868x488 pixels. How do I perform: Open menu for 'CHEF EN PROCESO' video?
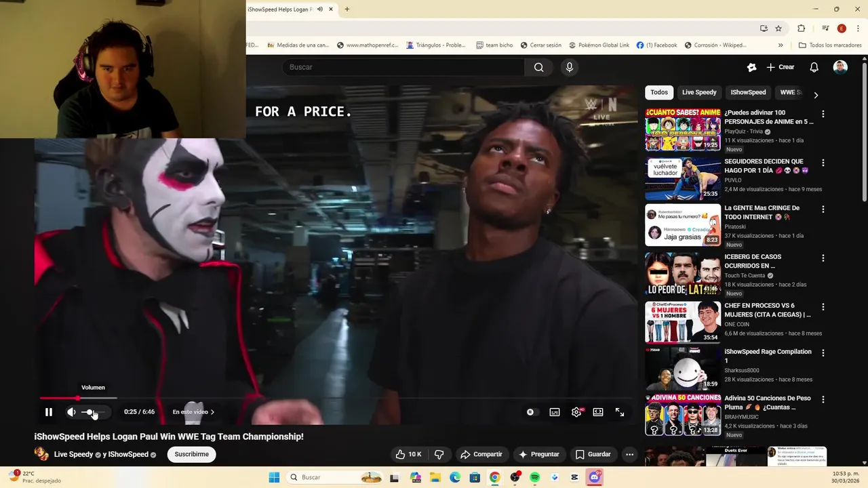(x=823, y=307)
